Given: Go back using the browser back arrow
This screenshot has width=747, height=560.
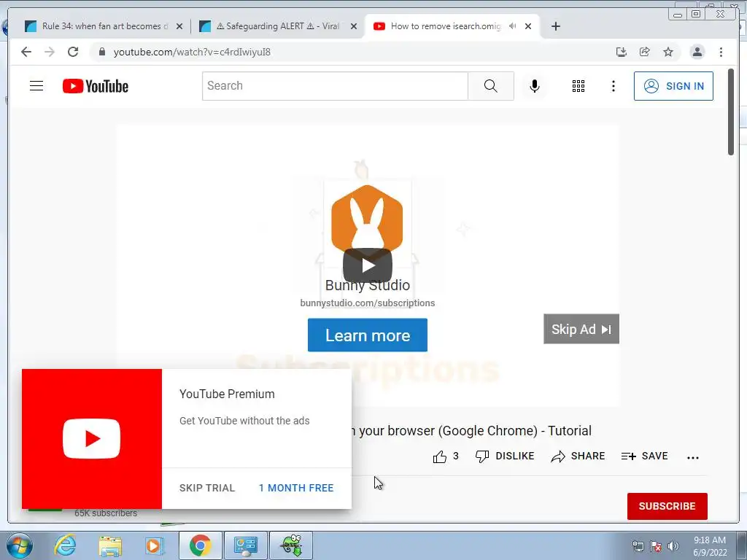Looking at the screenshot, I should pyautogui.click(x=26, y=52).
